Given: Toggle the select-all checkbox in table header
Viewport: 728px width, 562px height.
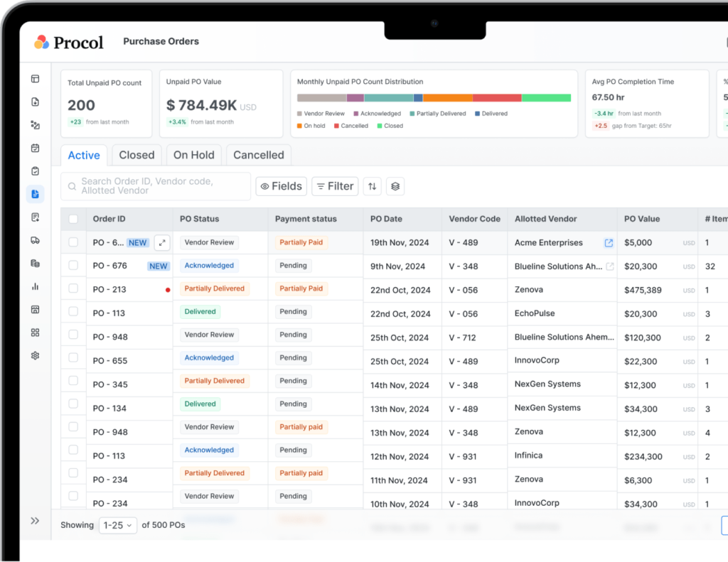Looking at the screenshot, I should [x=73, y=219].
